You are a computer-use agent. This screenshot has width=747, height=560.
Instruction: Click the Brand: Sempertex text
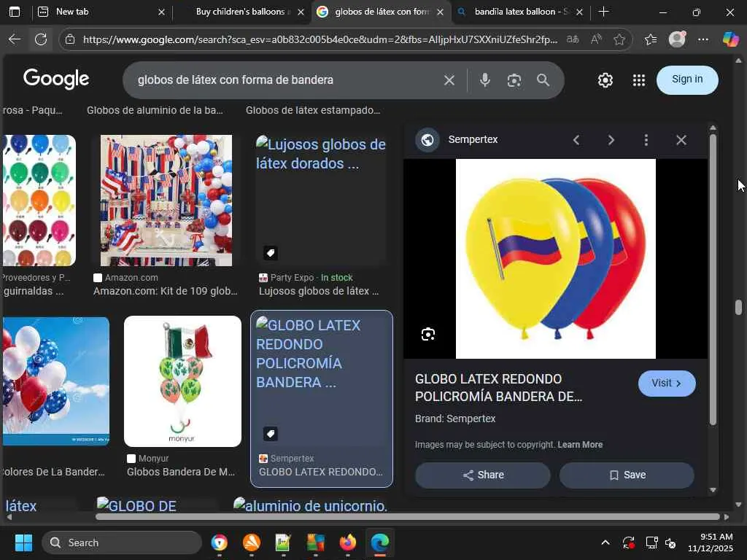[455, 419]
